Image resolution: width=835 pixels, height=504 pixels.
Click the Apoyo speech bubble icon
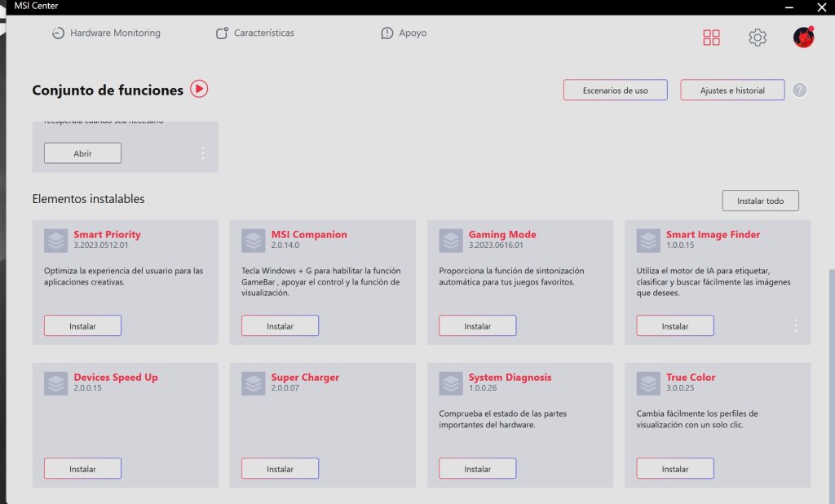point(387,33)
